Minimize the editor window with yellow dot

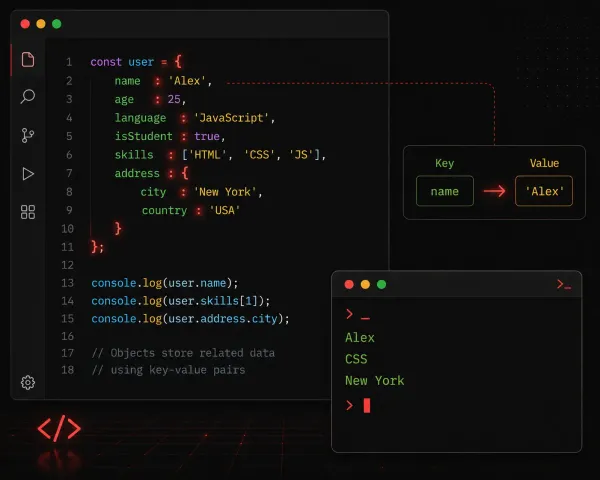pyautogui.click(x=41, y=24)
